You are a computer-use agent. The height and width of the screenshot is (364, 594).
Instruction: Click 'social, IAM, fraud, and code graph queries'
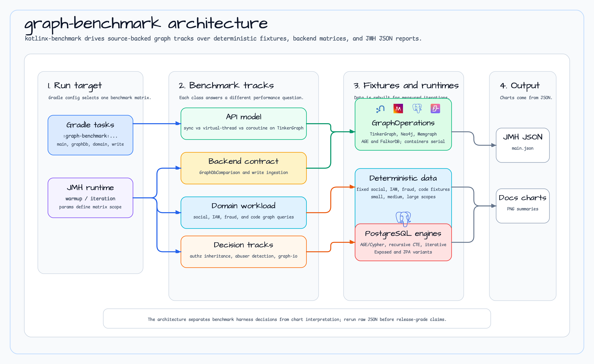(x=244, y=217)
